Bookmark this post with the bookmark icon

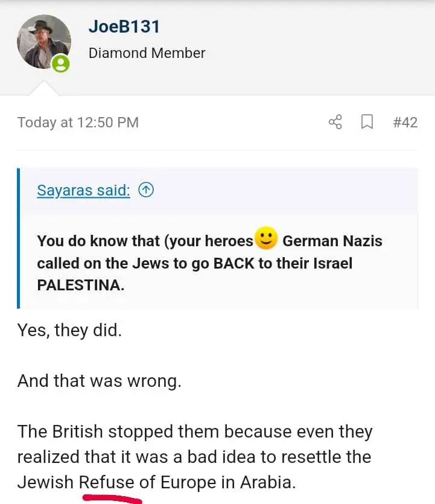tap(367, 123)
